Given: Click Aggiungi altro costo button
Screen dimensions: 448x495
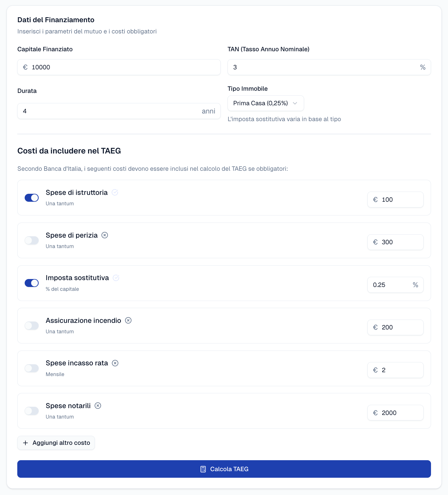Looking at the screenshot, I should [x=56, y=443].
